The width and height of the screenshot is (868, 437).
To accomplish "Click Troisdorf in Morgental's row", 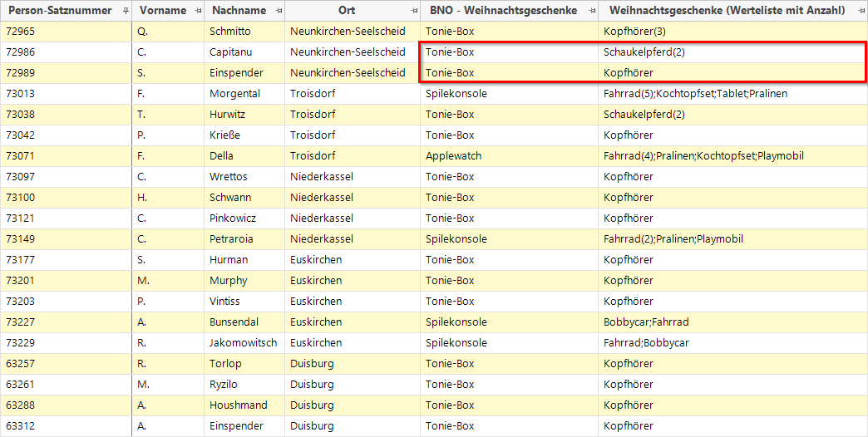I will (x=313, y=94).
